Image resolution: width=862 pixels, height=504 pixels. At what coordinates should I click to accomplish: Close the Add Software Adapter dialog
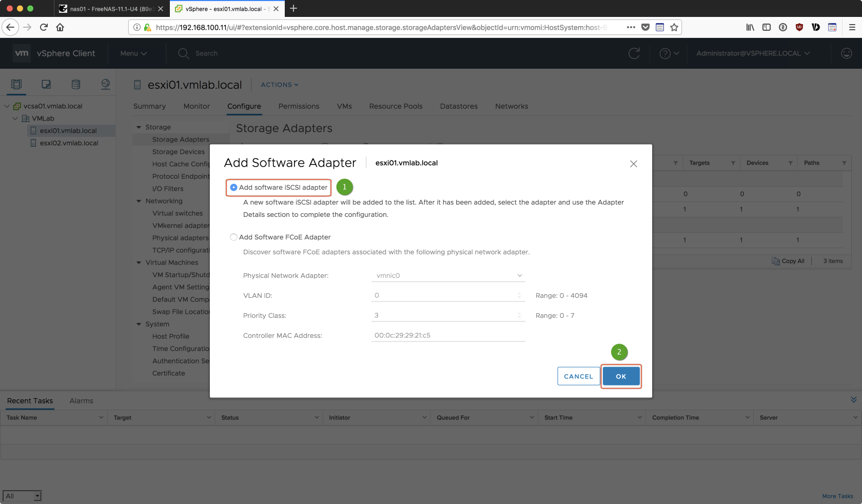(x=634, y=164)
